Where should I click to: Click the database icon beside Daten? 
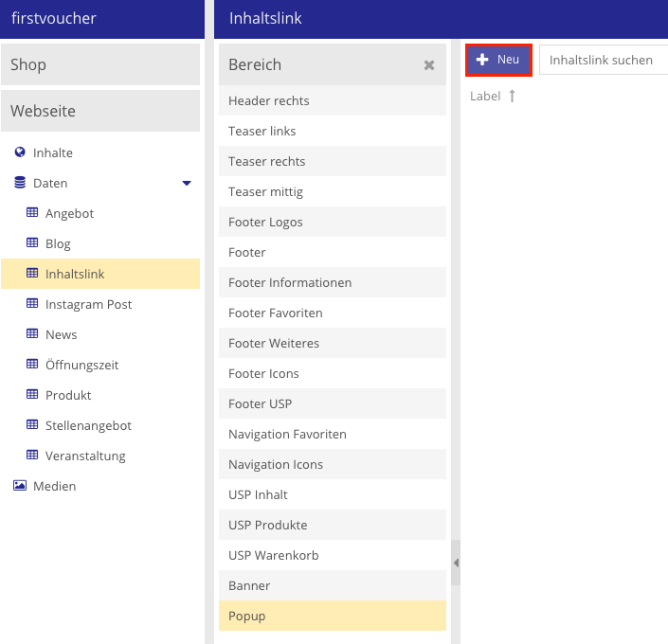(20, 182)
